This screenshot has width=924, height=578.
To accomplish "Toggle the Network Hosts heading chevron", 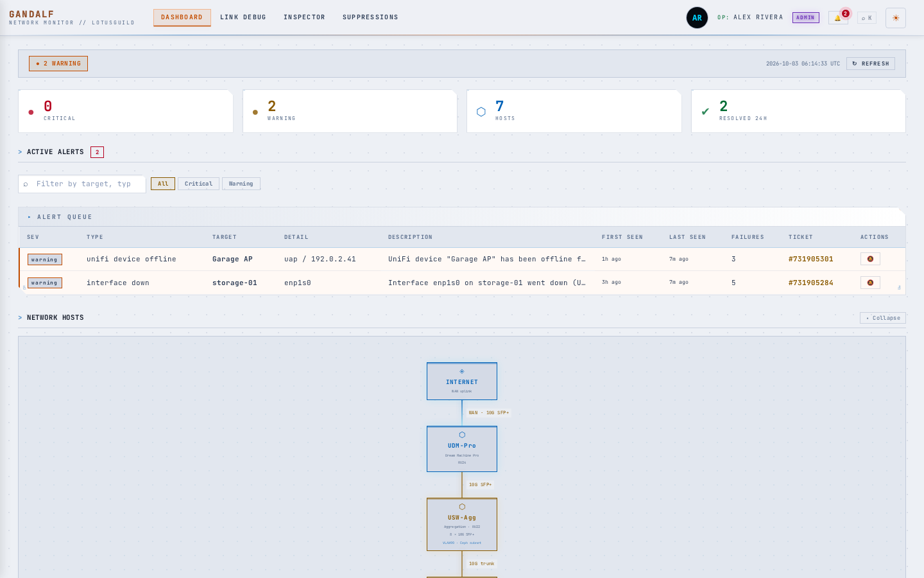I will point(21,318).
